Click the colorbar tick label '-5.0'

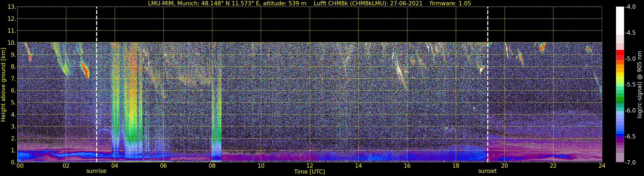(x=630, y=59)
